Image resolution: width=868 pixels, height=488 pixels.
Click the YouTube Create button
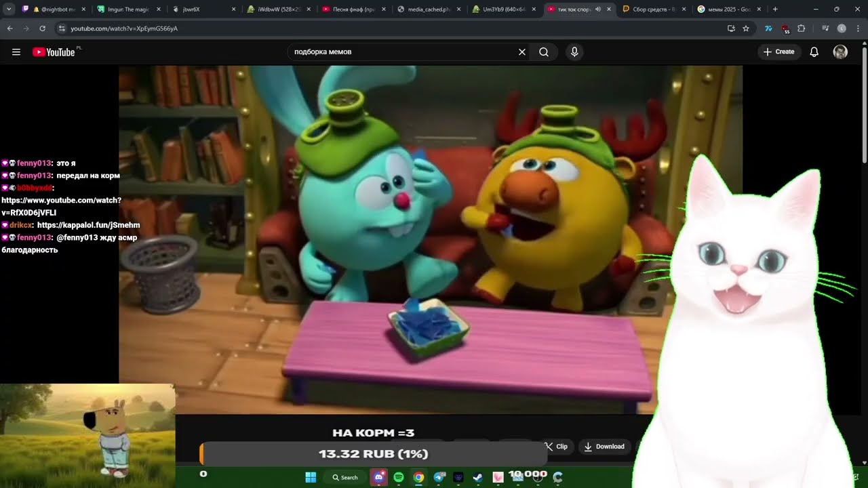click(779, 52)
